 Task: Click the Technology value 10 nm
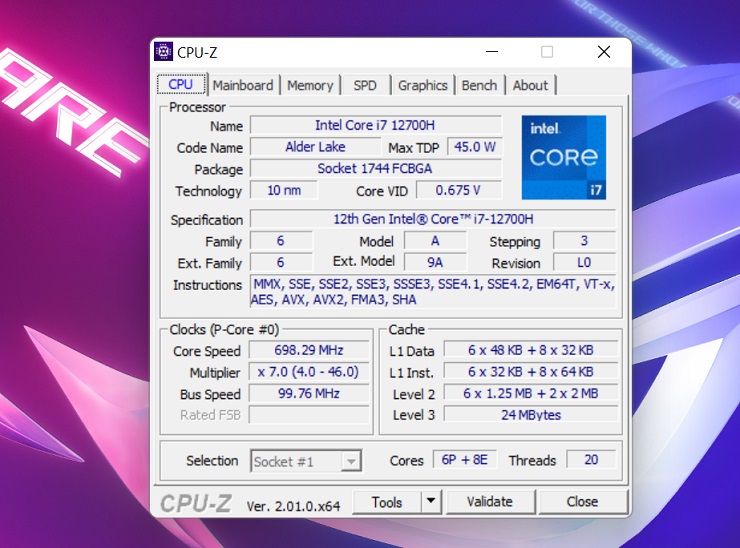pos(284,190)
